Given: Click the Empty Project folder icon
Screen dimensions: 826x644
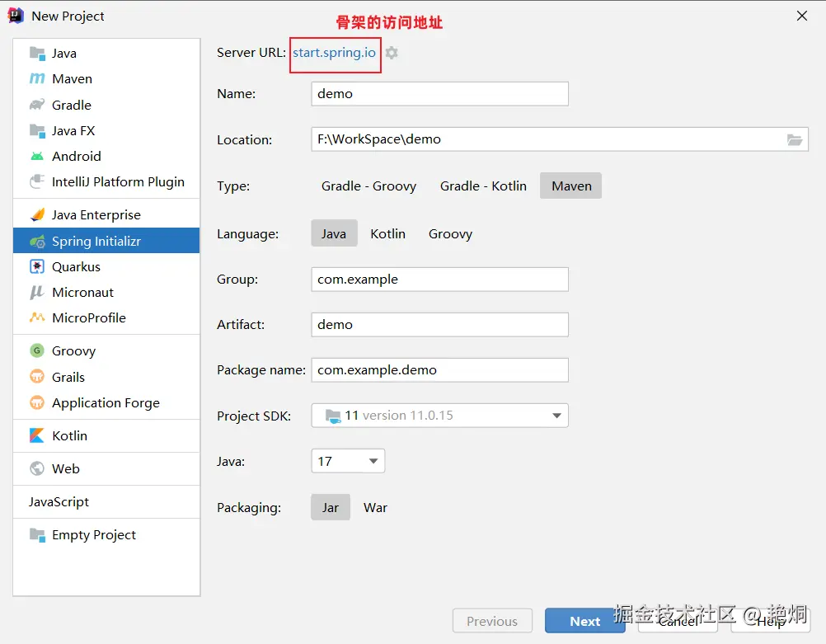Looking at the screenshot, I should click(37, 535).
